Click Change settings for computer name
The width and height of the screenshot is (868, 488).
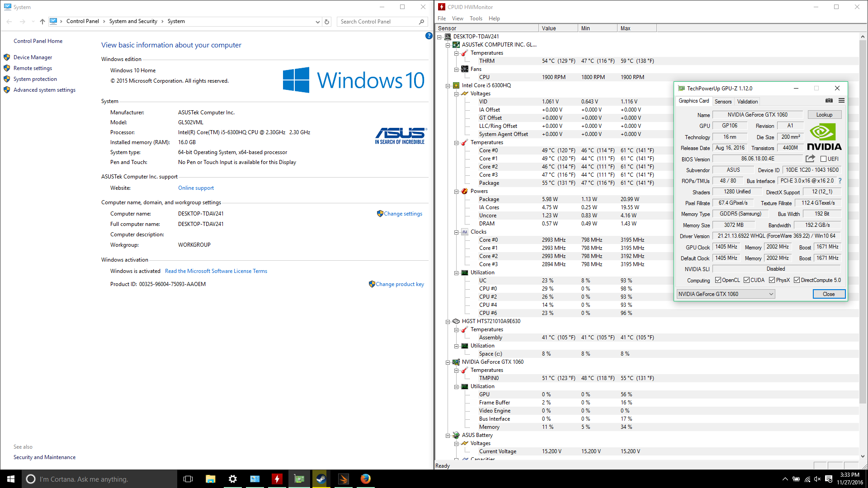403,214
